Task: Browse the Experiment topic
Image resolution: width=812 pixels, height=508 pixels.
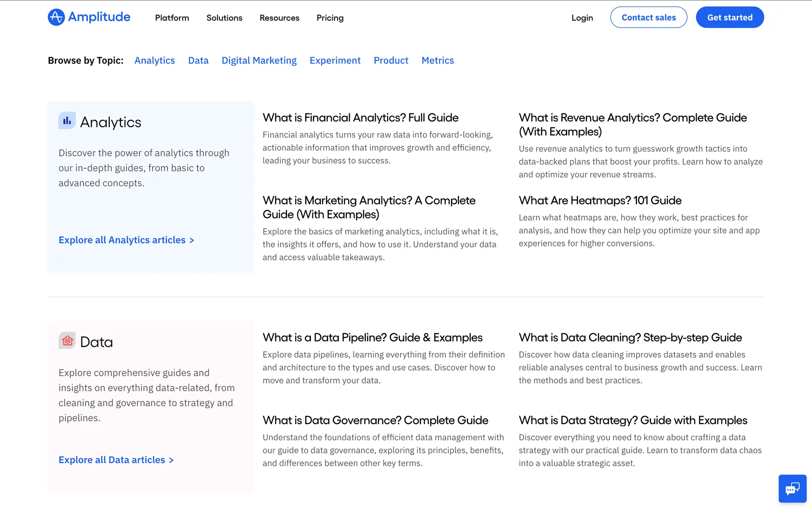Action: tap(335, 61)
